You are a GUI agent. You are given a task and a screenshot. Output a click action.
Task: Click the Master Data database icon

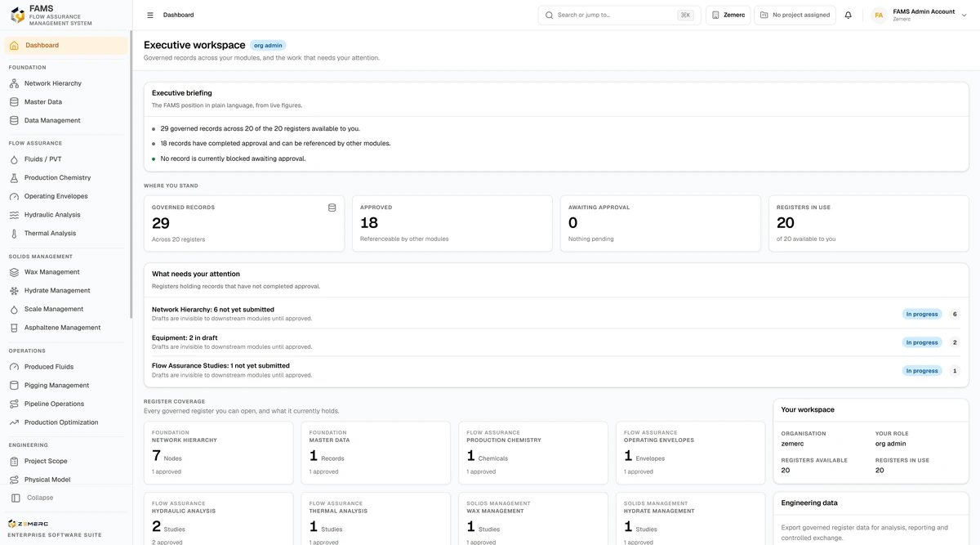pos(14,102)
